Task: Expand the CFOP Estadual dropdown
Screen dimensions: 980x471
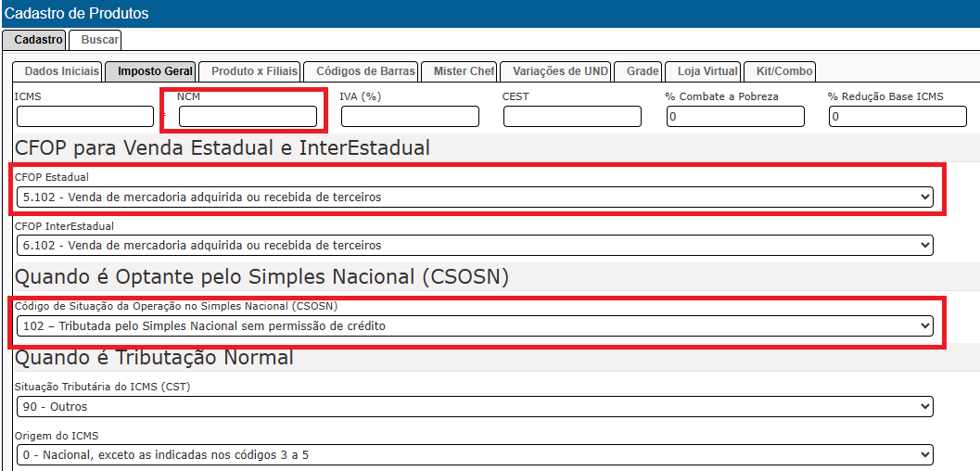Action: coord(475,197)
